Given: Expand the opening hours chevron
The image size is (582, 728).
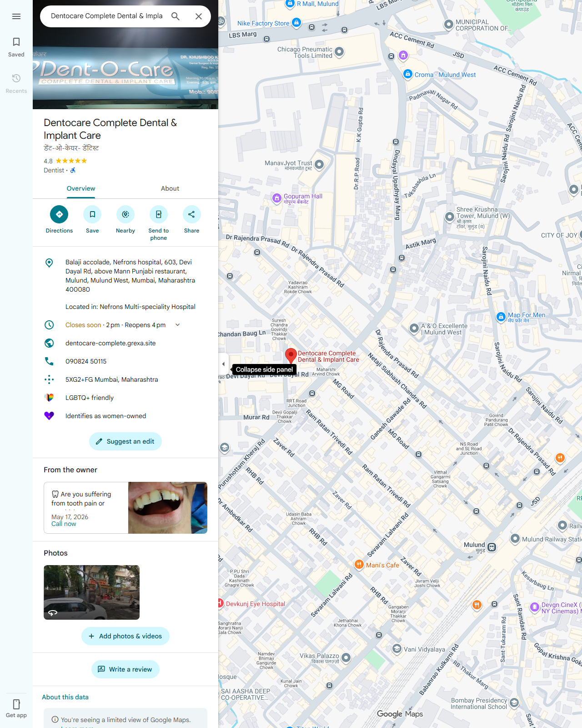Looking at the screenshot, I should [178, 325].
